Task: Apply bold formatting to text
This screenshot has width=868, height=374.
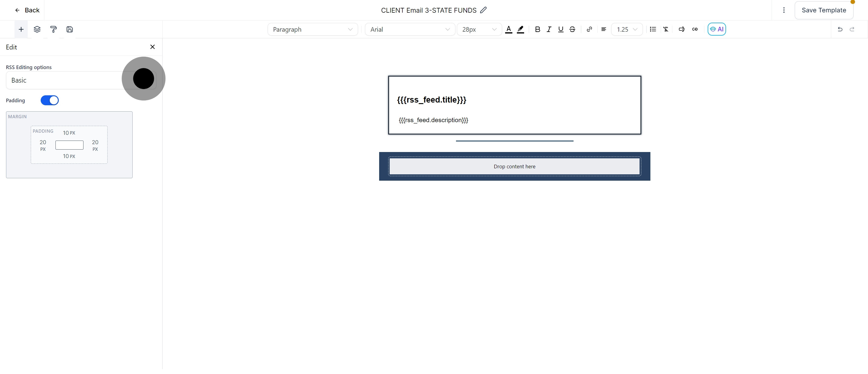Action: point(537,29)
